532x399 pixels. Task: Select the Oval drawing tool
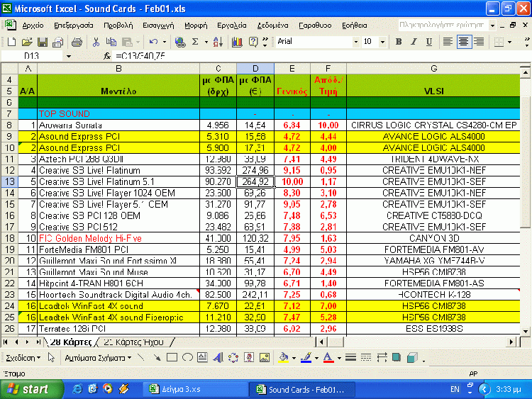click(187, 357)
